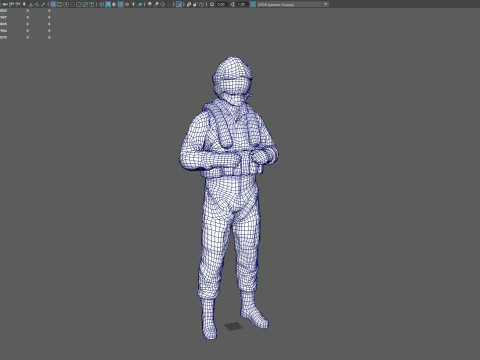Toggle the Gate Mask icon
This screenshot has height=360, width=480.
click(x=72, y=4)
